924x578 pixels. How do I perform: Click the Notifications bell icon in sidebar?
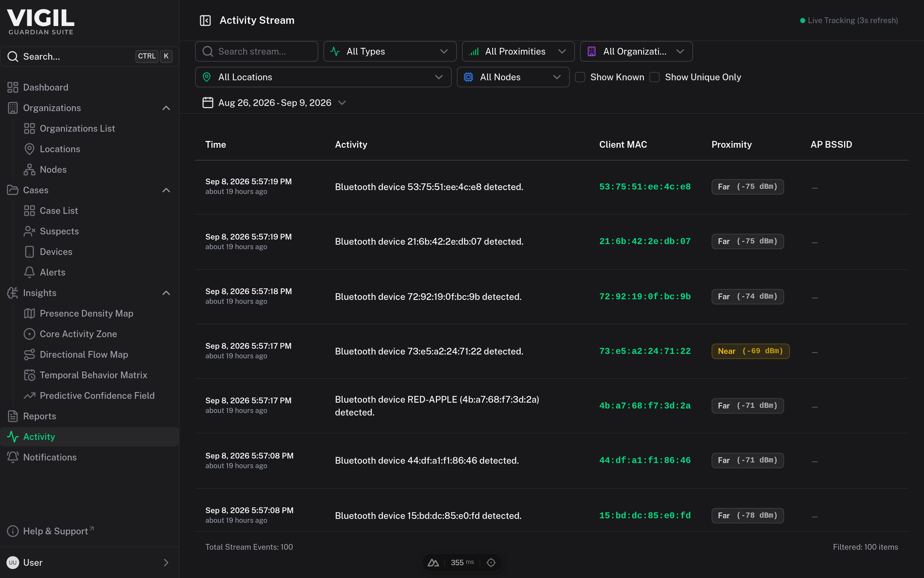click(x=13, y=457)
